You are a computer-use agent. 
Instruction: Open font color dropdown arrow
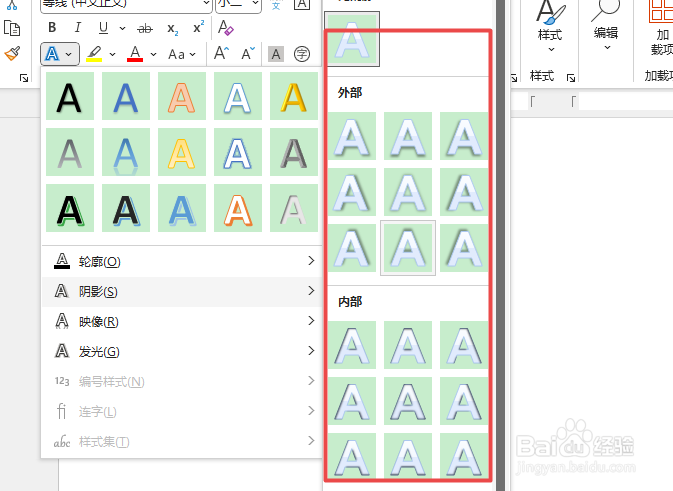click(x=153, y=55)
